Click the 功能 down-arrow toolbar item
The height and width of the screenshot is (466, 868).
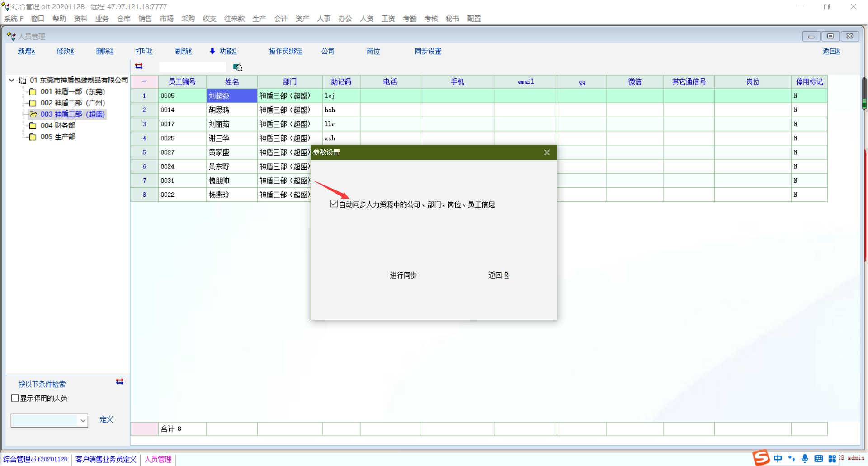pyautogui.click(x=223, y=52)
